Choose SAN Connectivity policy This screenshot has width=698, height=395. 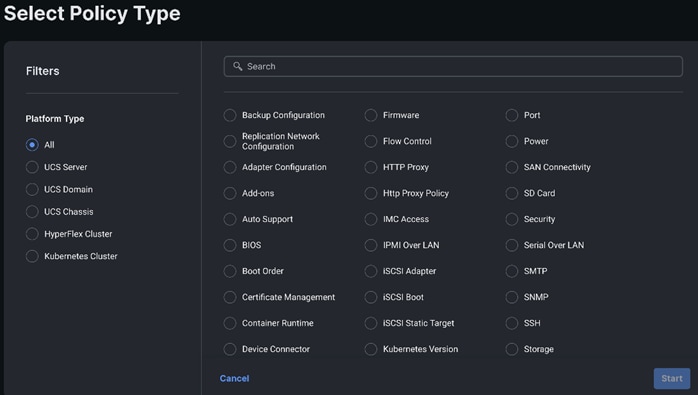click(x=512, y=167)
